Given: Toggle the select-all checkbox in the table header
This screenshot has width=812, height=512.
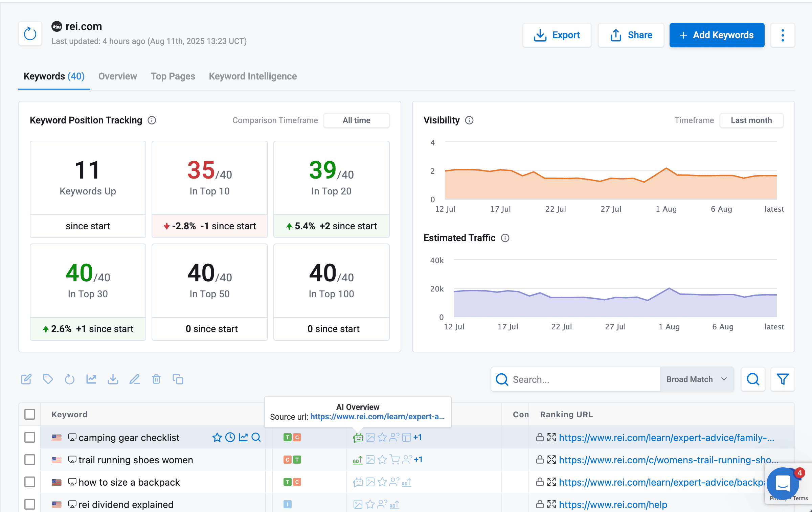Looking at the screenshot, I should tap(30, 414).
